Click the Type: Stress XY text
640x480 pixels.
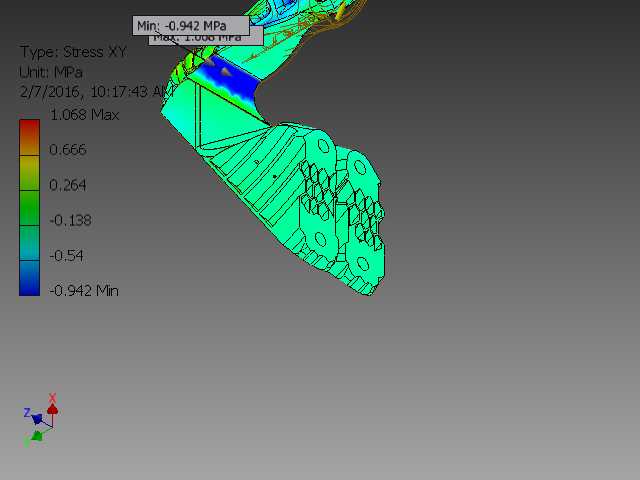(73, 52)
